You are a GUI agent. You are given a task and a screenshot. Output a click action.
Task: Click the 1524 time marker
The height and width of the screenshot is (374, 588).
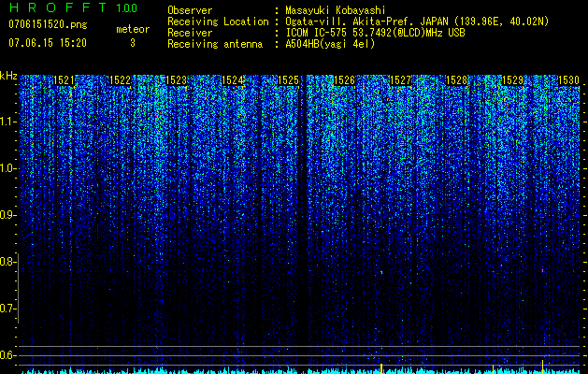click(x=232, y=80)
